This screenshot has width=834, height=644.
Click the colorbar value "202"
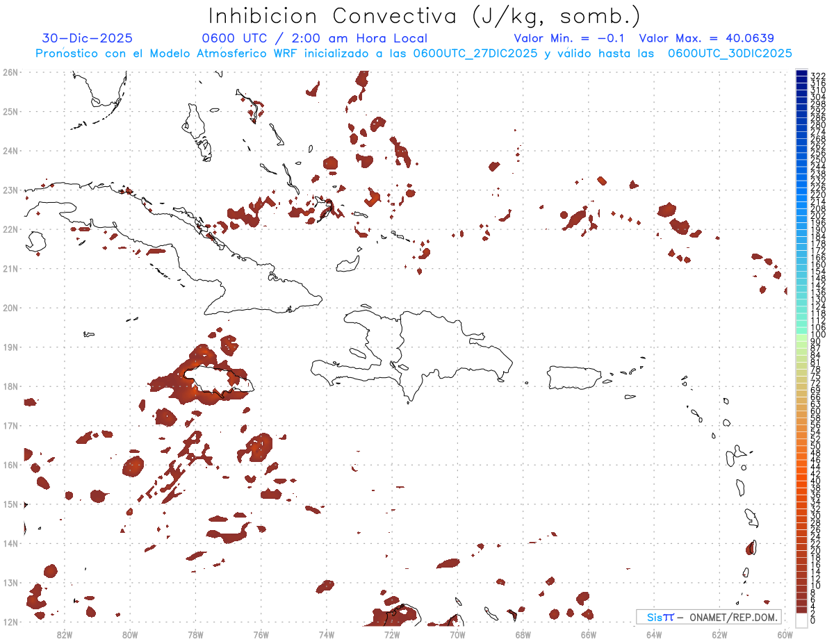pyautogui.click(x=818, y=215)
